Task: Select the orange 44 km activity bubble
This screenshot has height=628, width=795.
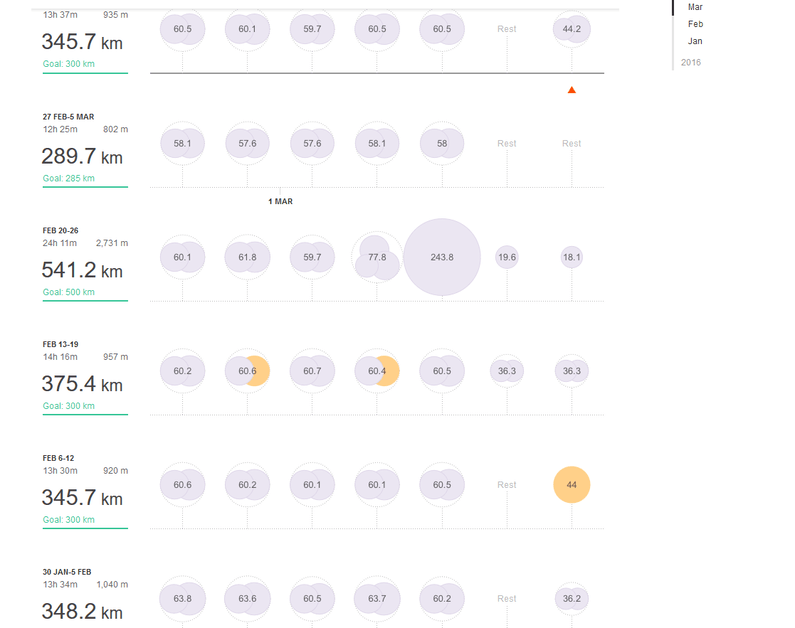Action: tap(571, 485)
